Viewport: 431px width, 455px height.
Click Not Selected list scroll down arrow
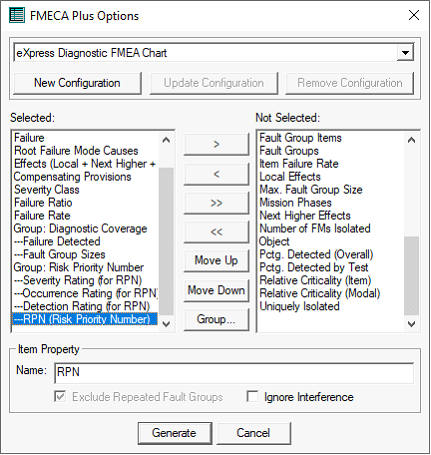(x=411, y=324)
